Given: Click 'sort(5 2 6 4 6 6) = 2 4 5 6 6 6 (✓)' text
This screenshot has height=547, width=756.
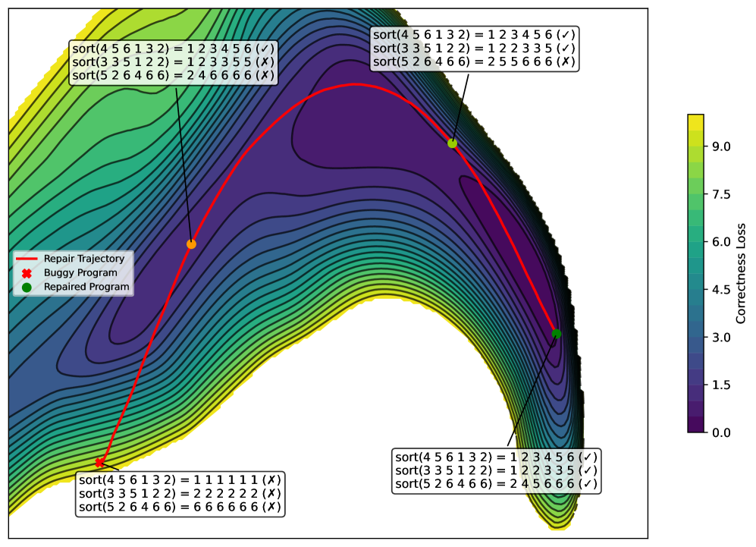Looking at the screenshot, I should coord(497,484).
